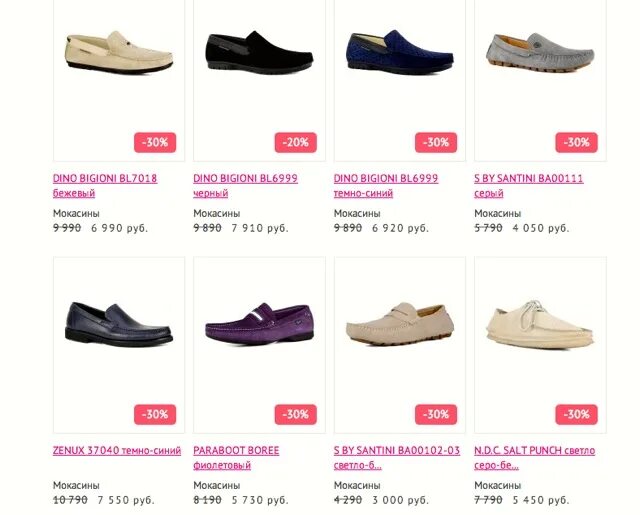
Task: Click the -20% badge on black moccasin
Action: point(296,142)
